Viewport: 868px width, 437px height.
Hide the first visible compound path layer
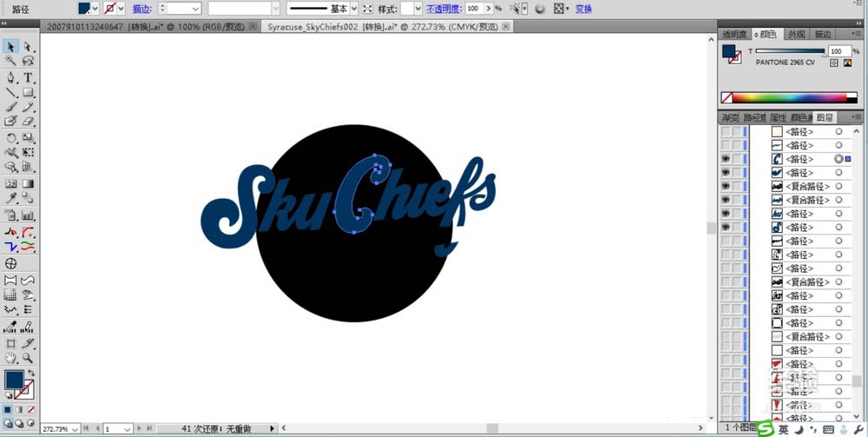pos(725,186)
